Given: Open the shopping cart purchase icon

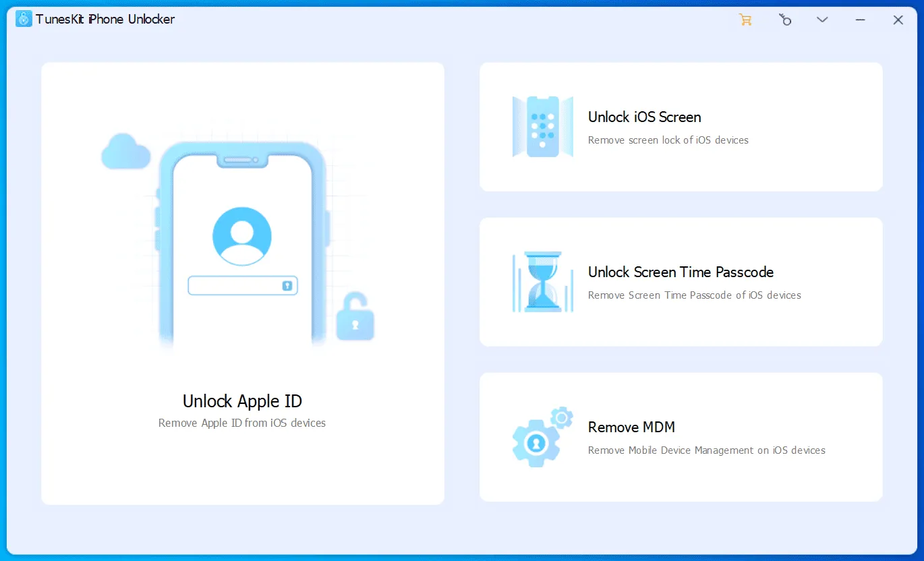Looking at the screenshot, I should pyautogui.click(x=745, y=20).
